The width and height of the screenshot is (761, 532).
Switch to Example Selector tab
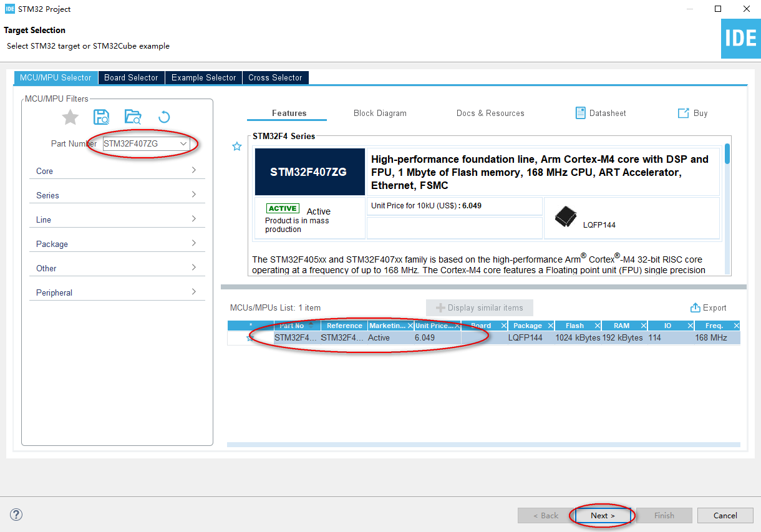pyautogui.click(x=203, y=78)
